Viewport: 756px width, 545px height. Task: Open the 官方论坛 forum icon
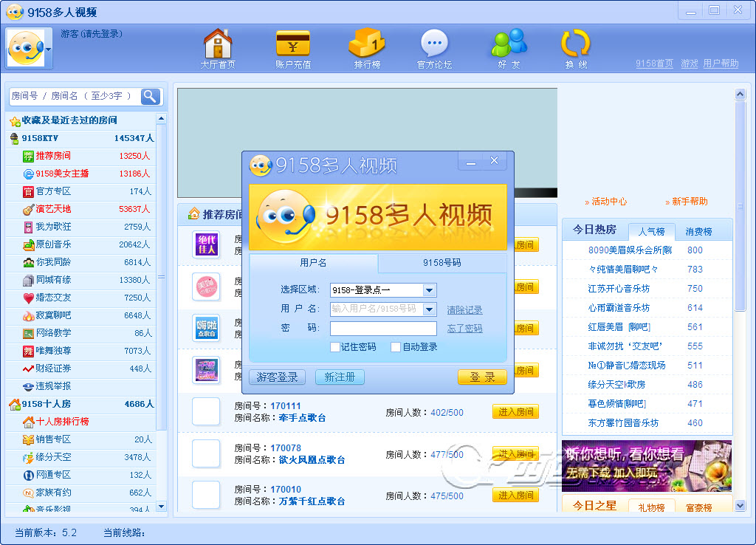[x=434, y=49]
